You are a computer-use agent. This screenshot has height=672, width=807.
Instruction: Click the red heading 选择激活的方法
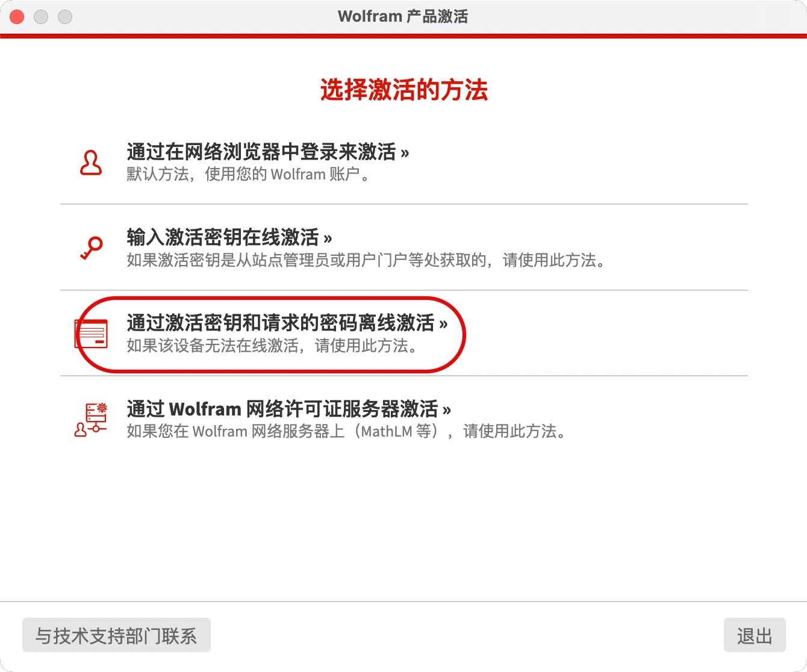click(x=403, y=90)
